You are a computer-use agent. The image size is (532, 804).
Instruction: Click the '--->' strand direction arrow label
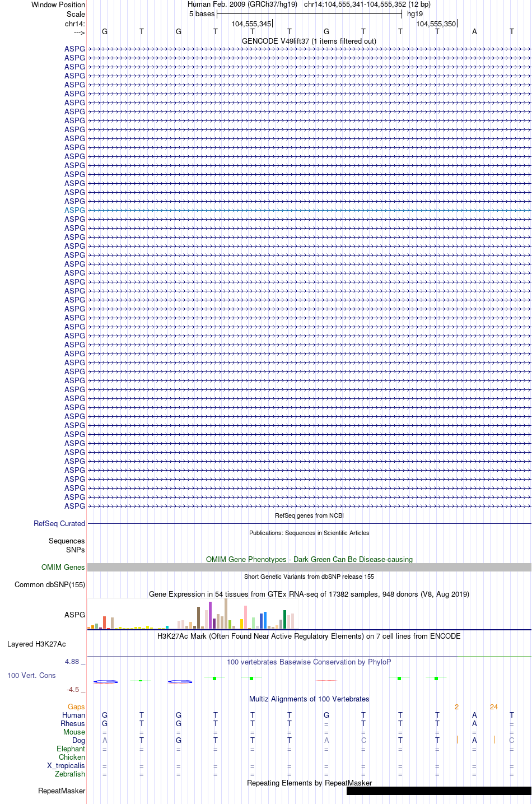click(x=79, y=32)
